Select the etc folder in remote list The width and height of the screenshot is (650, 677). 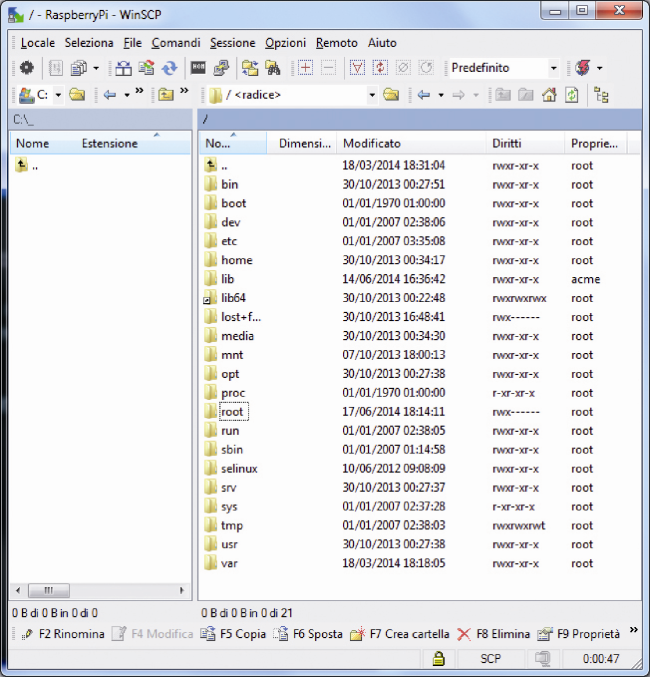(x=229, y=241)
